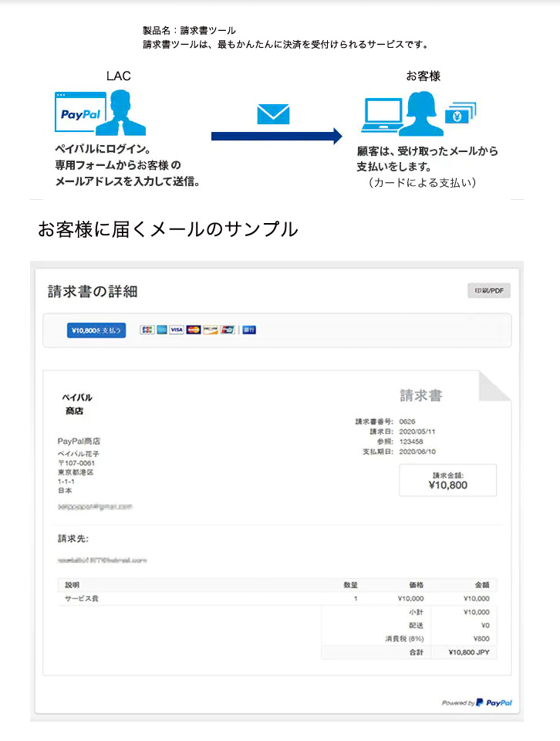The height and width of the screenshot is (741, 560).
Task: Click the invoice number 0626
Action: pos(407,421)
